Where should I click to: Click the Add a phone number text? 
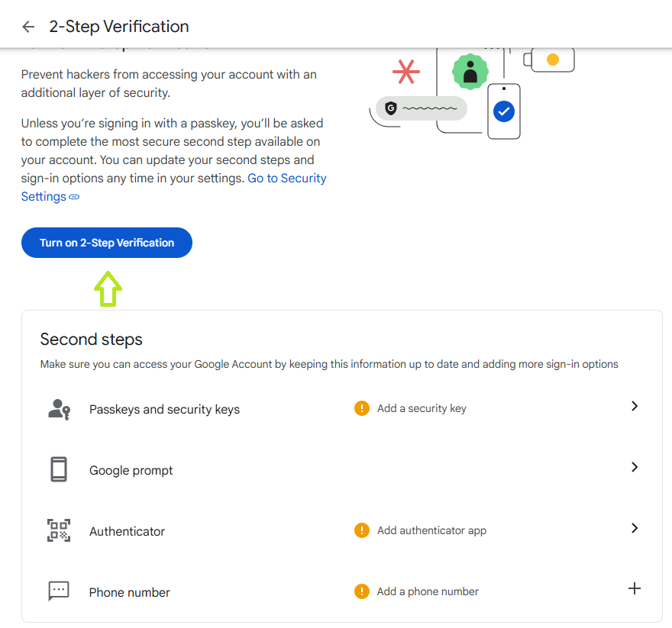point(428,591)
